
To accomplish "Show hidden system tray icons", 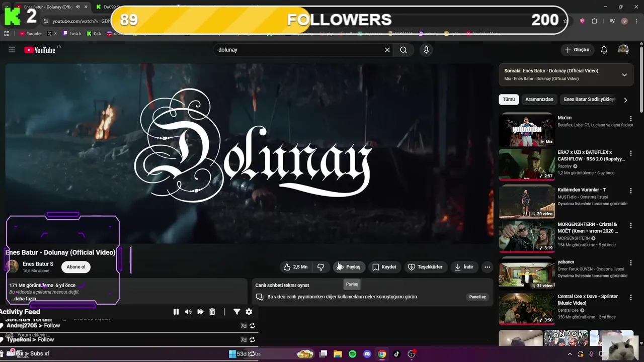I will (570, 354).
